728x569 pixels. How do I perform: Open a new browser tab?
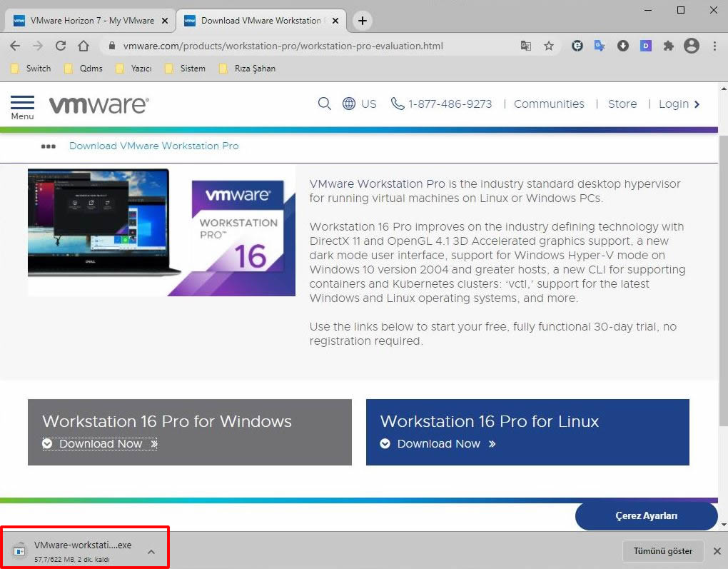pyautogui.click(x=362, y=21)
